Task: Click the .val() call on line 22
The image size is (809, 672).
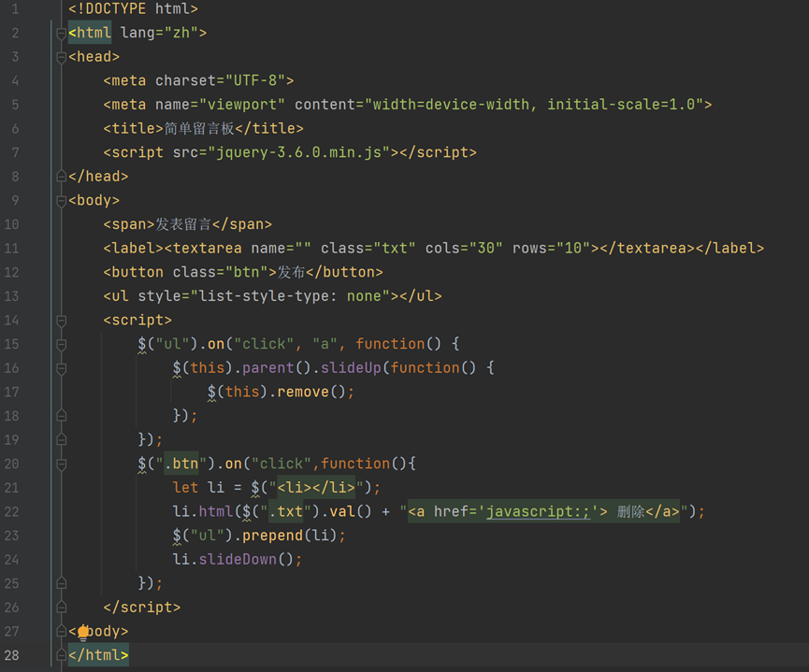Action: tap(346, 511)
